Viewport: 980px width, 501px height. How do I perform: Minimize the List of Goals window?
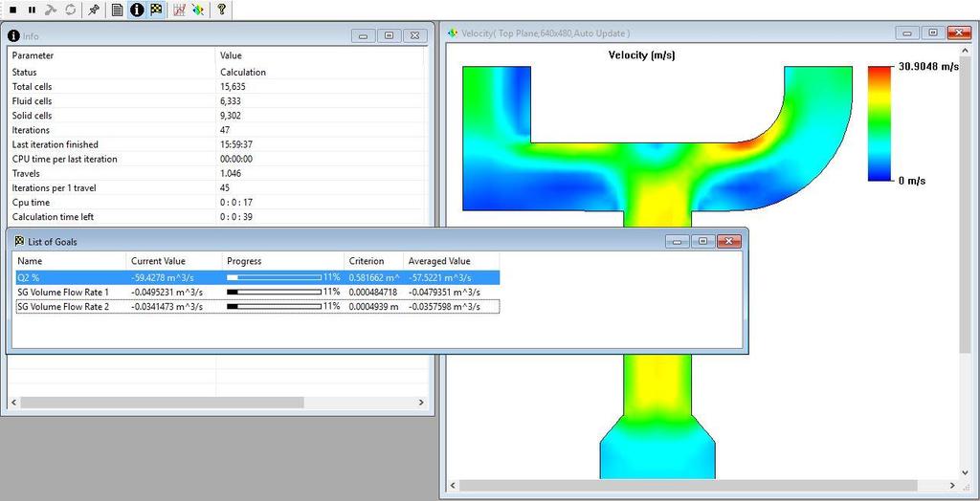point(679,241)
